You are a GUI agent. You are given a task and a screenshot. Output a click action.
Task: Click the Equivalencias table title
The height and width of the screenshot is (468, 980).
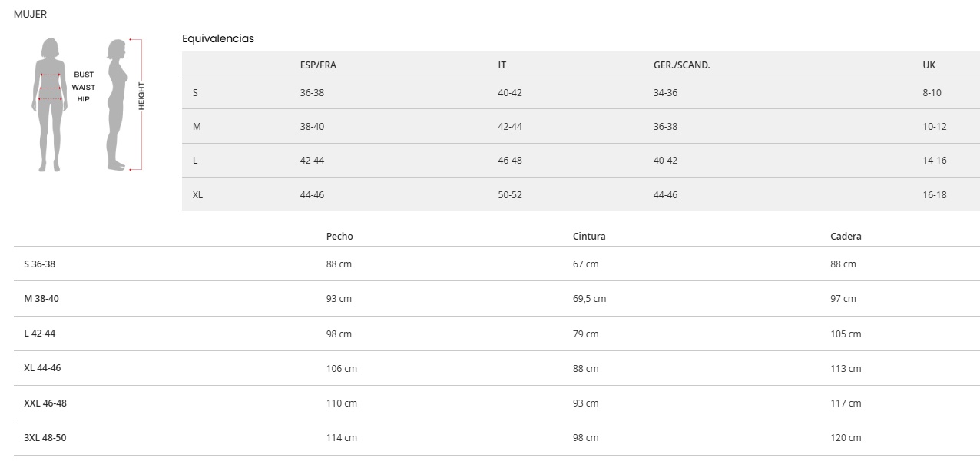217,38
